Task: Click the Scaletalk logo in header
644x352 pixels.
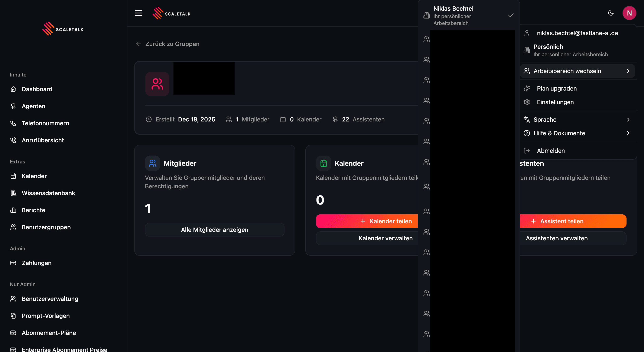Action: click(172, 13)
